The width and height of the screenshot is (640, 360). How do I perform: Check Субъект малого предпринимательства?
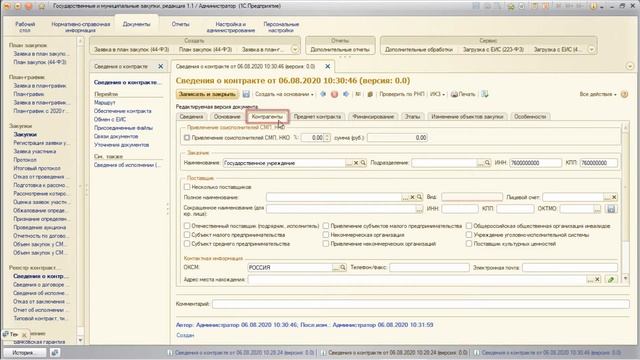[187, 235]
